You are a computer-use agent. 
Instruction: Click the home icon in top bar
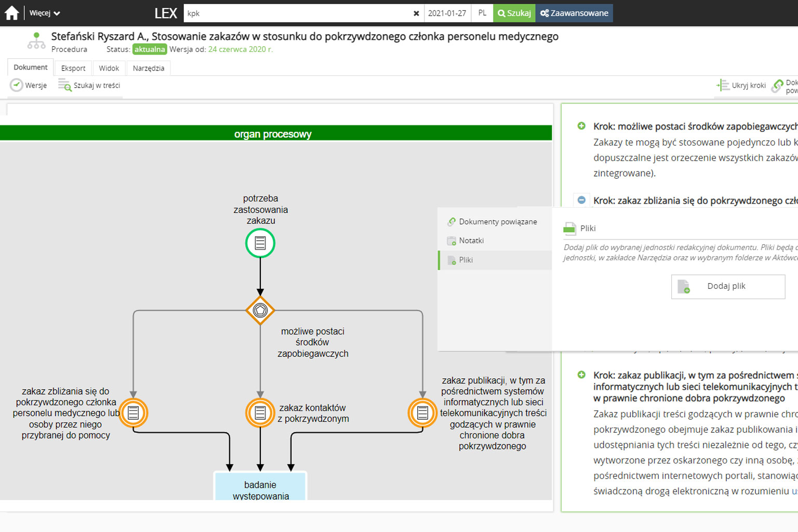point(11,13)
